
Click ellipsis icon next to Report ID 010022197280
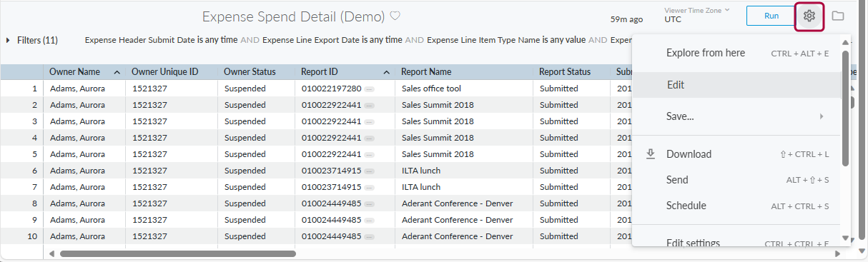click(370, 89)
